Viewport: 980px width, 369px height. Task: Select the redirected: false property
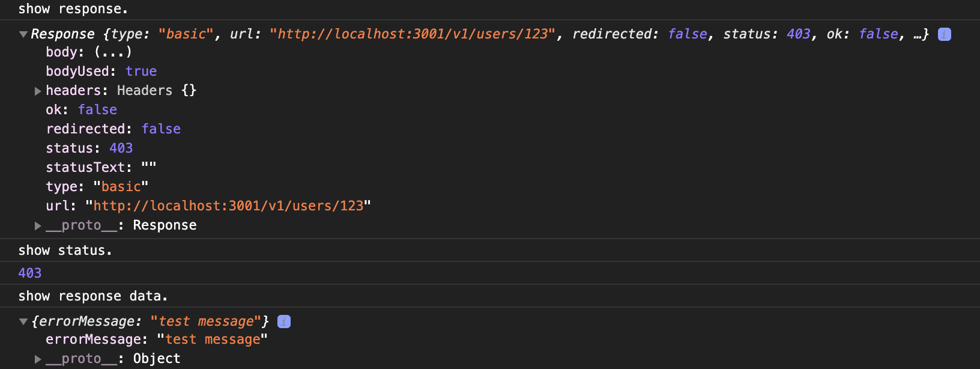[x=113, y=129]
